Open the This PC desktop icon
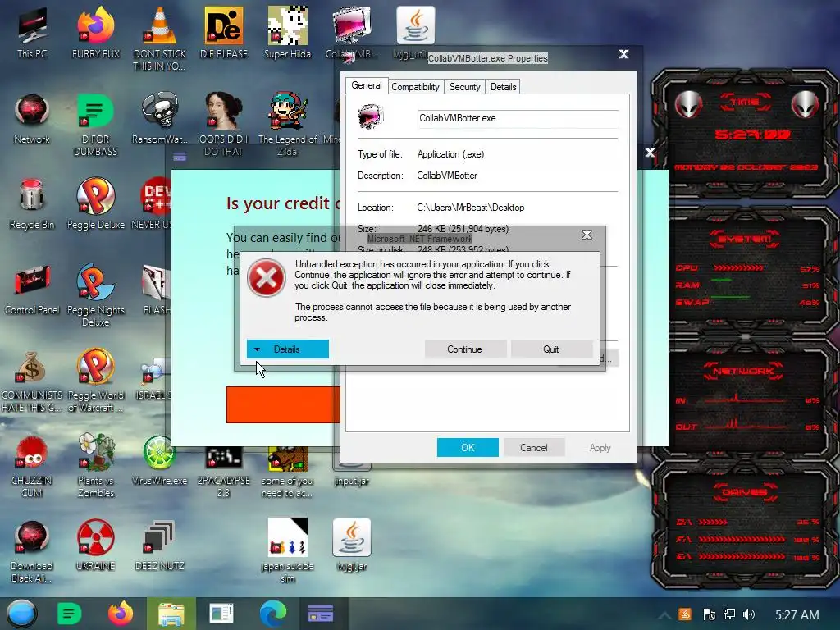This screenshot has height=630, width=840. [32, 33]
